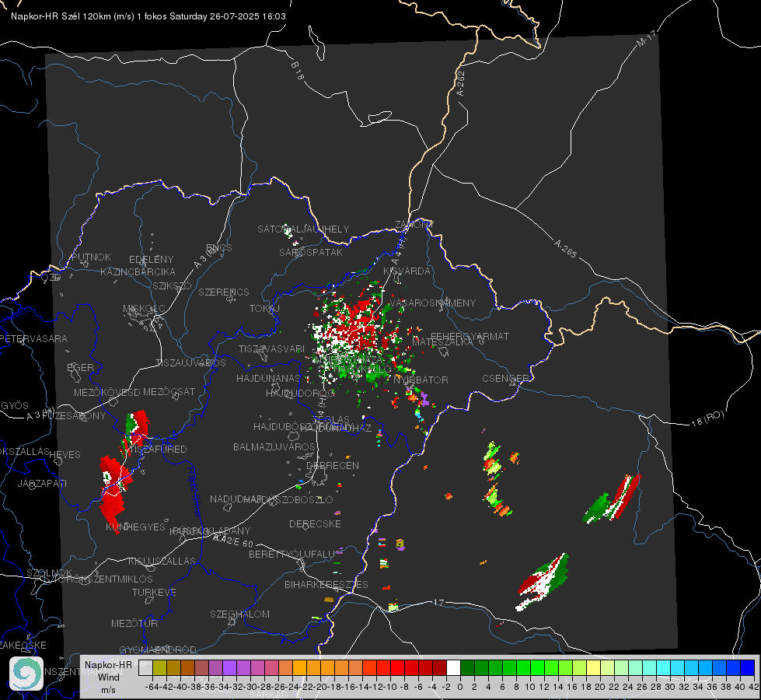Click the BERETTYOUJFALU label
The height and width of the screenshot is (700, 761).
pyautogui.click(x=291, y=554)
